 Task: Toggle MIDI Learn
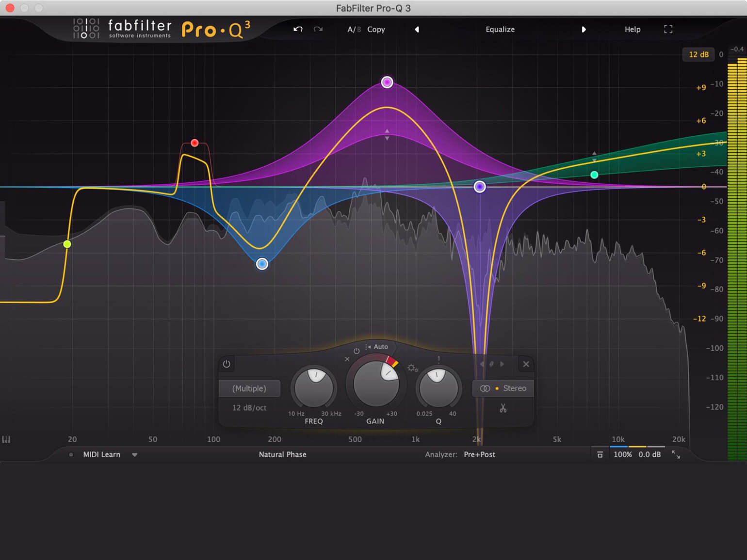pos(101,454)
